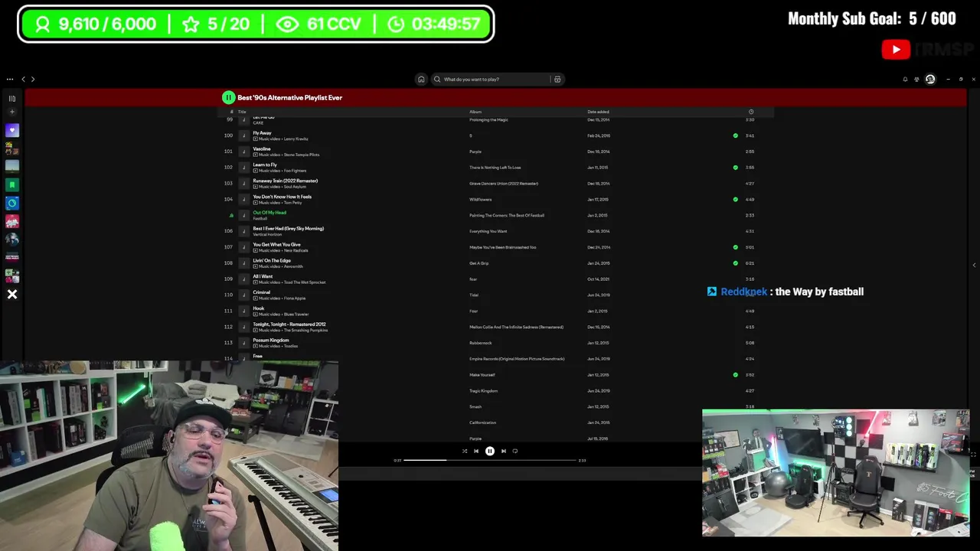The height and width of the screenshot is (551, 980).
Task: Select the song 'Vasoline'
Action: pyautogui.click(x=262, y=148)
